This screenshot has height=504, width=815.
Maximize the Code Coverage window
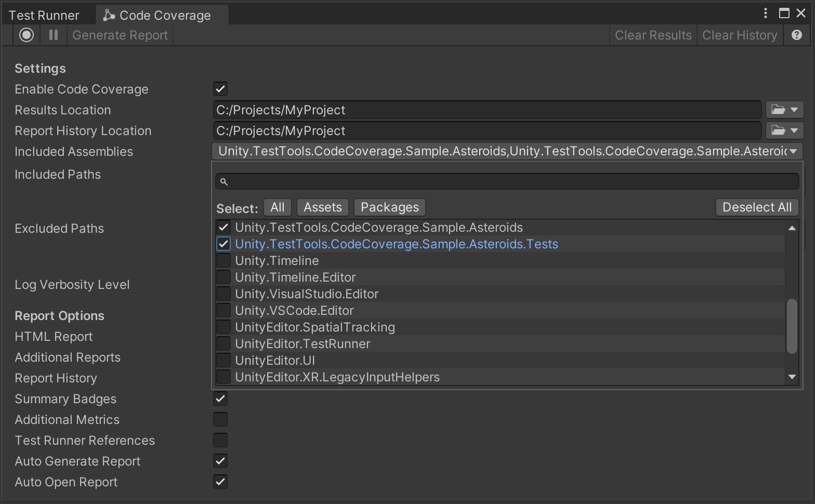pos(784,14)
